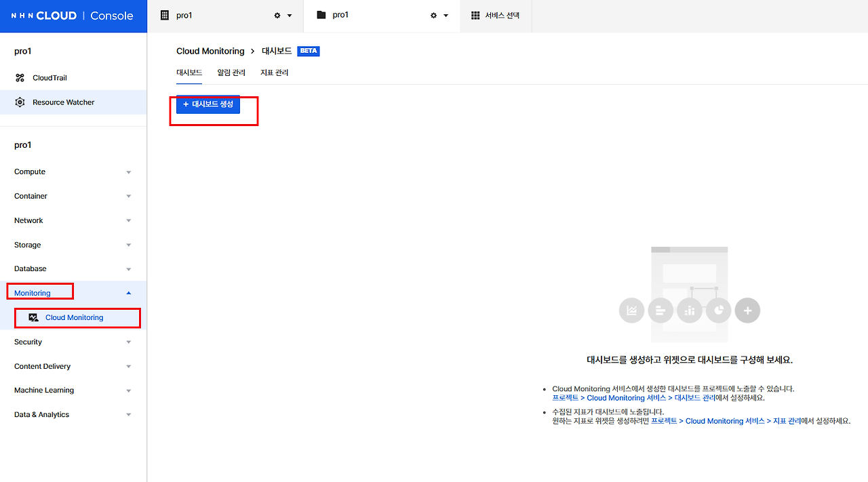Click the 대시보드 생성 button
Viewport: 868px width, 482px height.
click(x=208, y=104)
